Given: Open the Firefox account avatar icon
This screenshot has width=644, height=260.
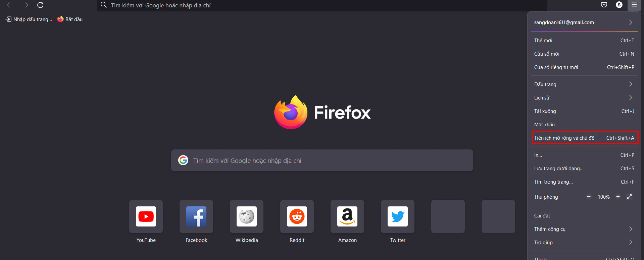Looking at the screenshot, I should [619, 5].
